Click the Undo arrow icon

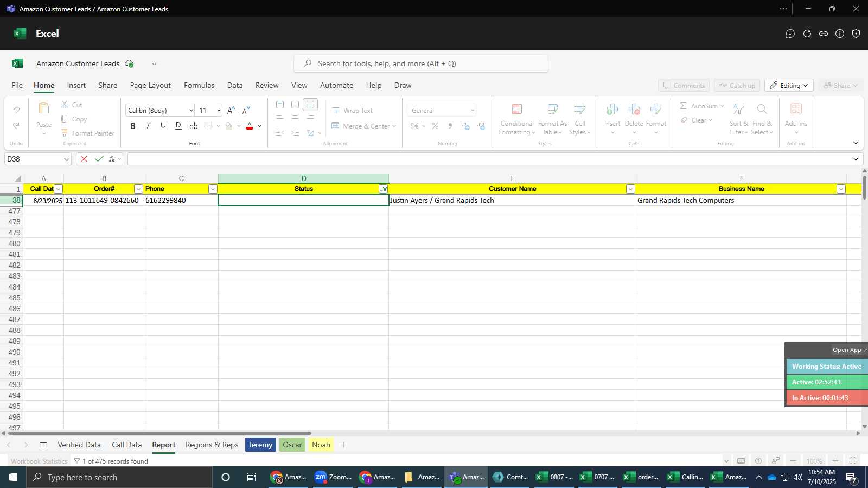click(16, 110)
